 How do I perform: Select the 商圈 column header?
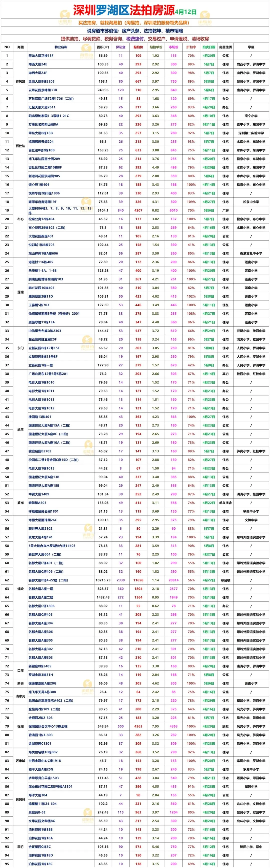20,47
